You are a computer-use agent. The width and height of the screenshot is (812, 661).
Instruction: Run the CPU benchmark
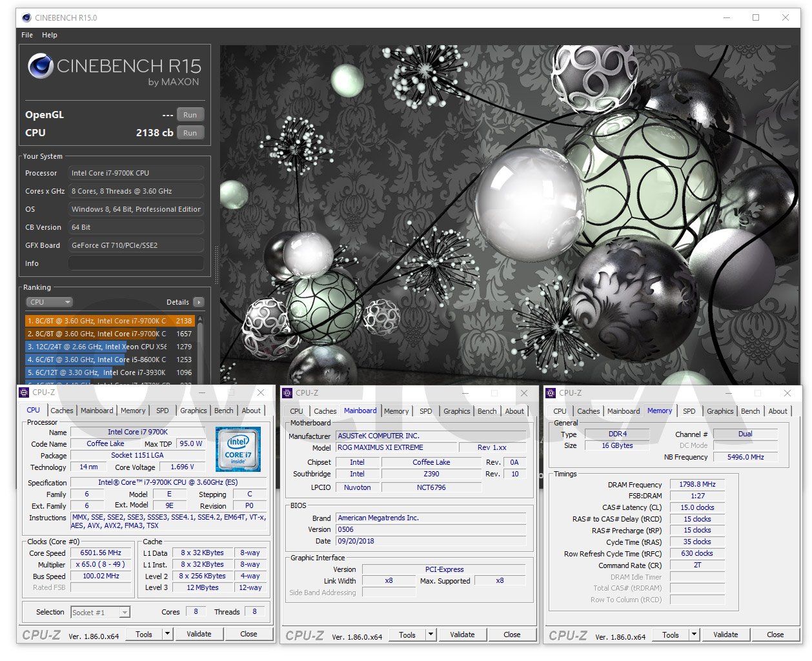(x=190, y=133)
